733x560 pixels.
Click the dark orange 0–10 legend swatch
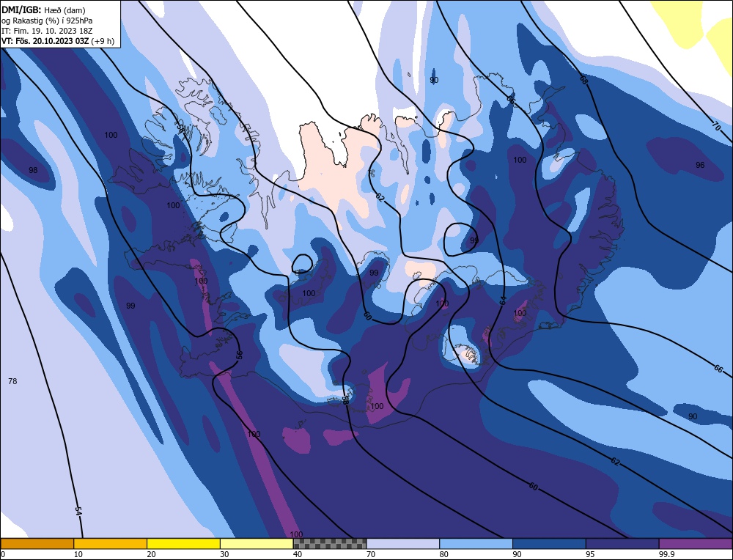click(x=37, y=543)
